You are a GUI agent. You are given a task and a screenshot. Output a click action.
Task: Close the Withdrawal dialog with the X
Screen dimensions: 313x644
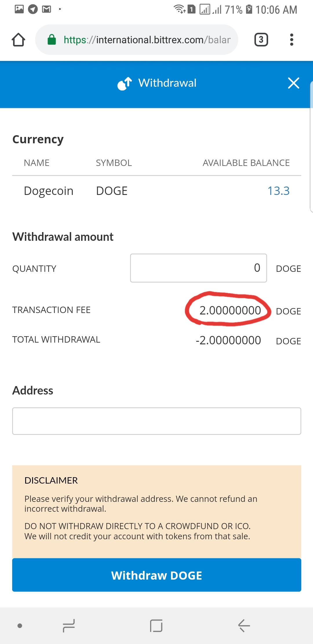click(x=294, y=83)
